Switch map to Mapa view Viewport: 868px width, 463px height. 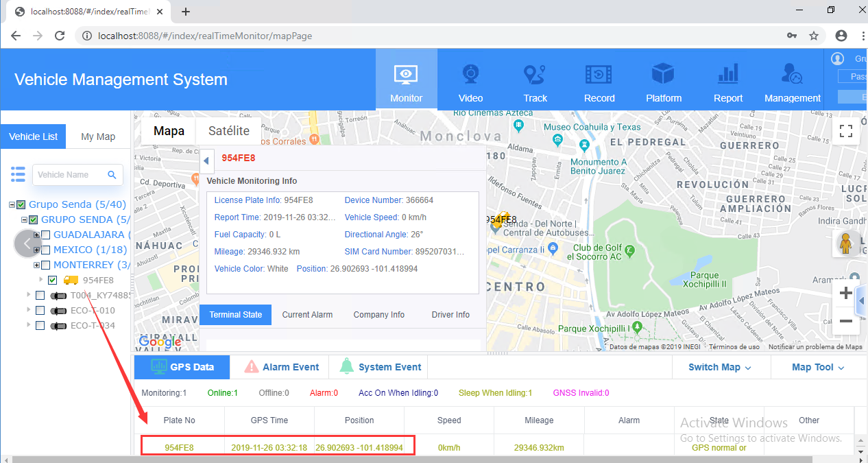click(169, 130)
